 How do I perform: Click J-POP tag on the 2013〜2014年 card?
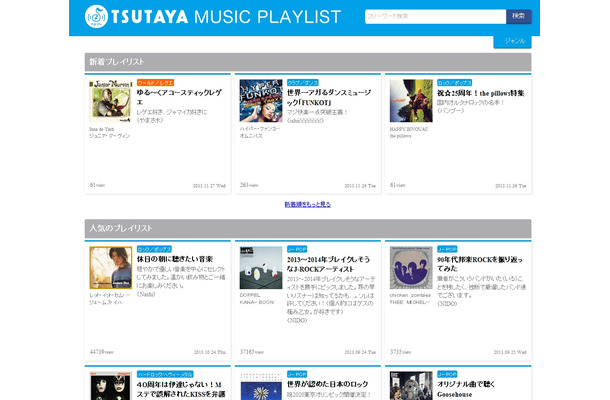pos(297,249)
